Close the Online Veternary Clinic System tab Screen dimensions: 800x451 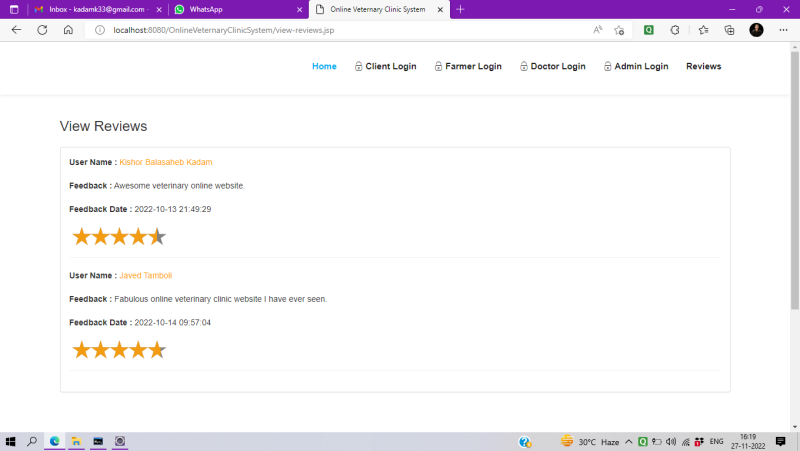[x=440, y=9]
